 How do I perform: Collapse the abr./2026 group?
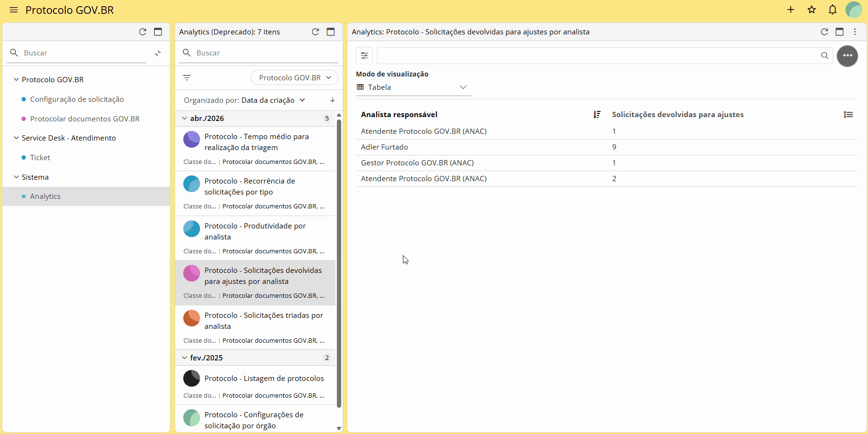click(x=184, y=118)
